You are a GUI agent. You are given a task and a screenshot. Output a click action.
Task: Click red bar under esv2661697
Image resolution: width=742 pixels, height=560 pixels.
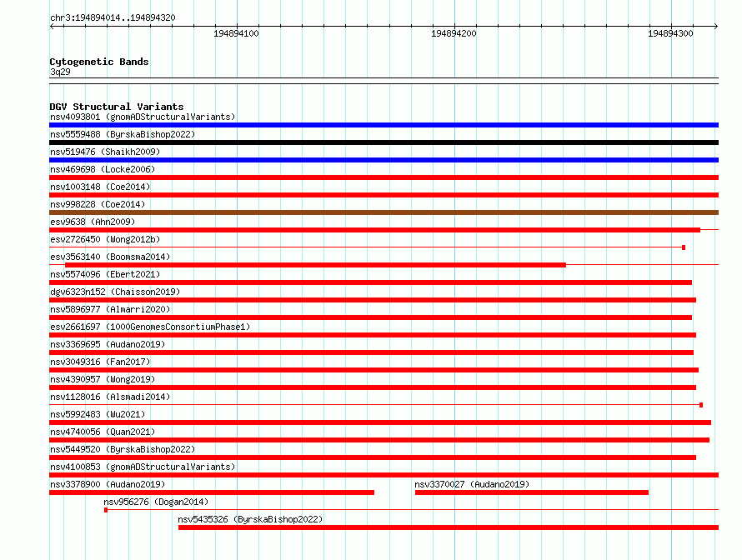coord(373,335)
